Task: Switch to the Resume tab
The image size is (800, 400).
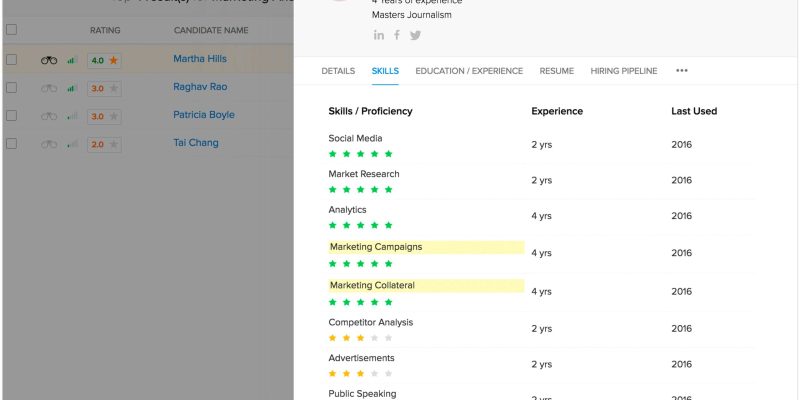Action: pos(557,71)
